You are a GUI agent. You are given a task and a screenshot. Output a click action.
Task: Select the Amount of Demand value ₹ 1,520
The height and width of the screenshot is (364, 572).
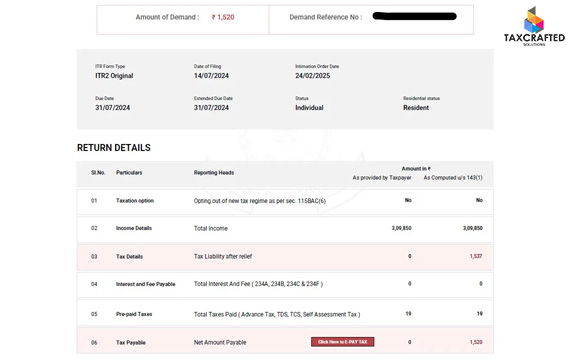pos(223,17)
